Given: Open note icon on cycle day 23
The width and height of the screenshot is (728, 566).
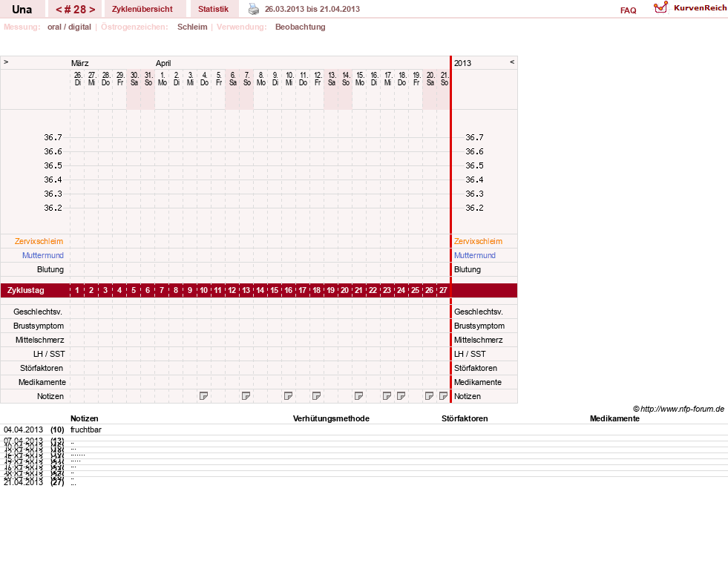Looking at the screenshot, I should (387, 395).
